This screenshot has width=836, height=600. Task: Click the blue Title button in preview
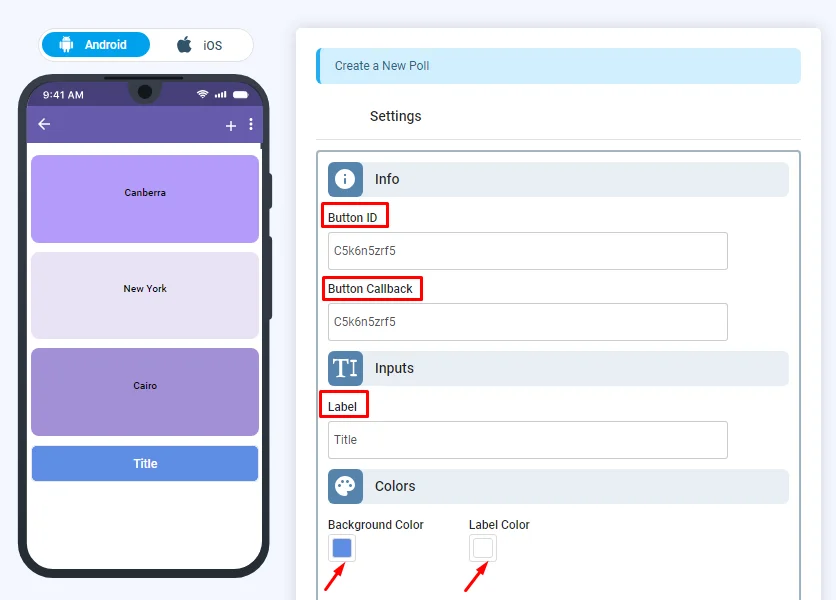tap(145, 463)
